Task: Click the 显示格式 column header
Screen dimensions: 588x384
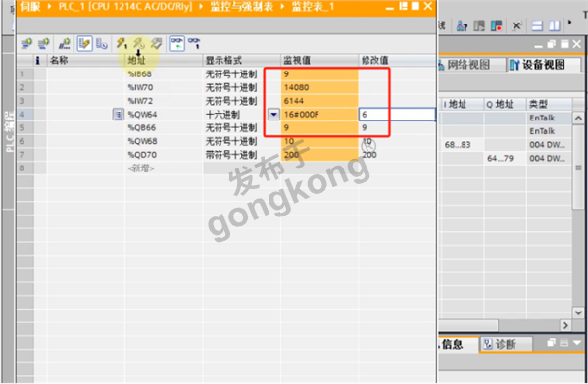Action: point(242,60)
